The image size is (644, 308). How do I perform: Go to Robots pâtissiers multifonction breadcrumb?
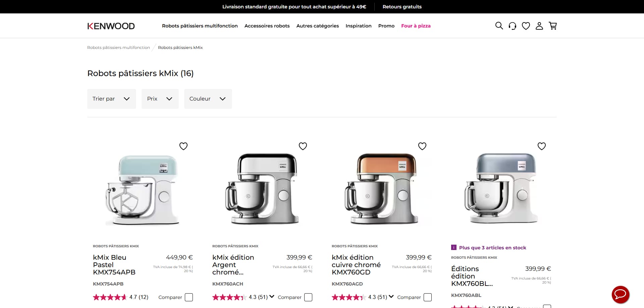click(118, 48)
